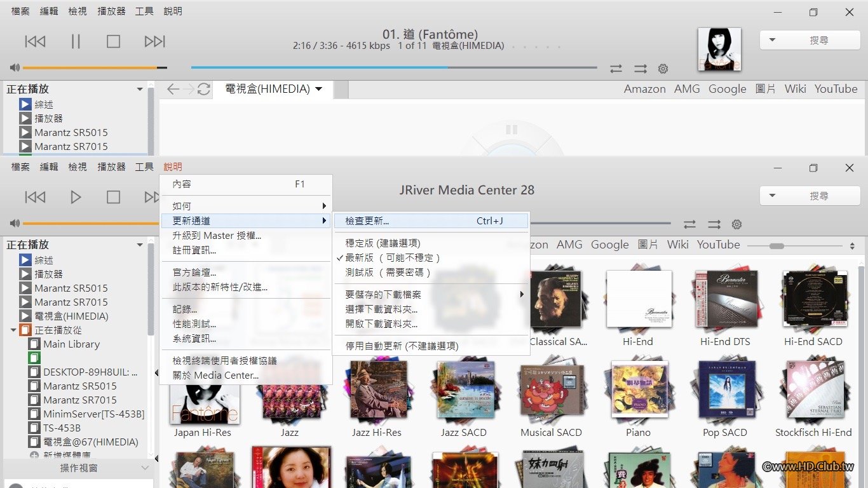Image resolution: width=868 pixels, height=488 pixels.
Task: Click 升級到 Master 授權...
Action: pos(246,236)
